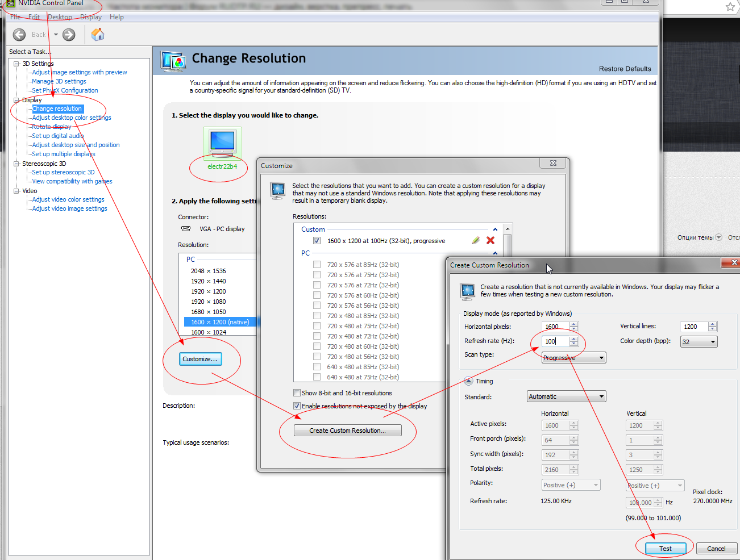Screen dimensions: 740x560
Task: Increase Horizontal pixels with spinner arrow
Action: pos(574,324)
